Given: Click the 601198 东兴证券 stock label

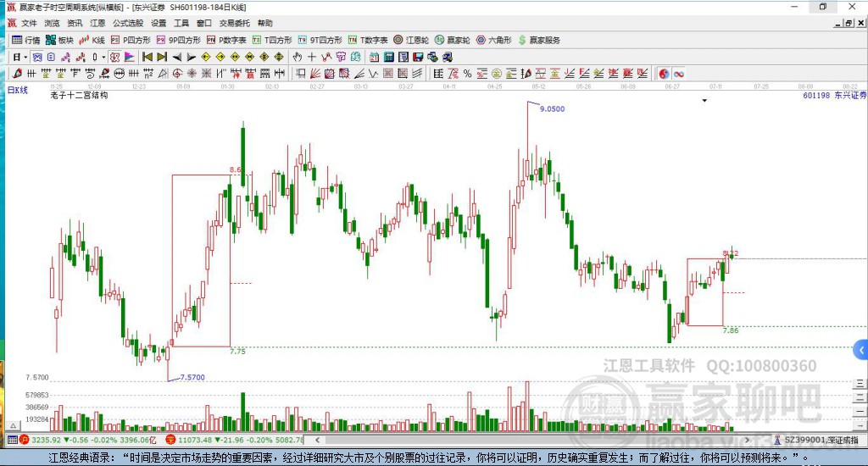Looking at the screenshot, I should [834, 95].
